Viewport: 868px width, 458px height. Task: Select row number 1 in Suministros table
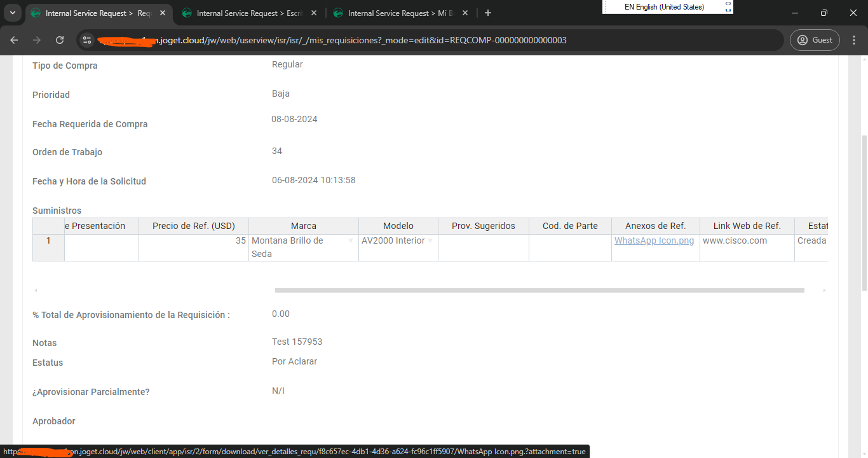coord(48,247)
